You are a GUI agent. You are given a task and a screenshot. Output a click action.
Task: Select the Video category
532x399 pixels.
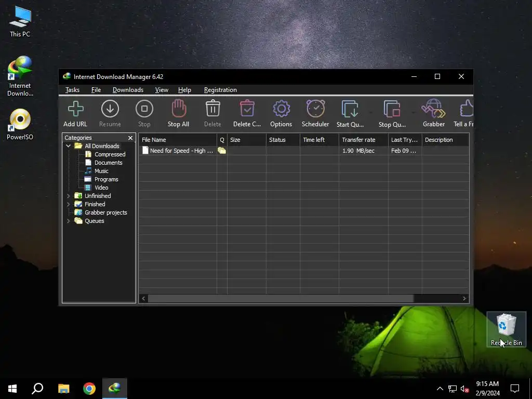click(x=101, y=188)
